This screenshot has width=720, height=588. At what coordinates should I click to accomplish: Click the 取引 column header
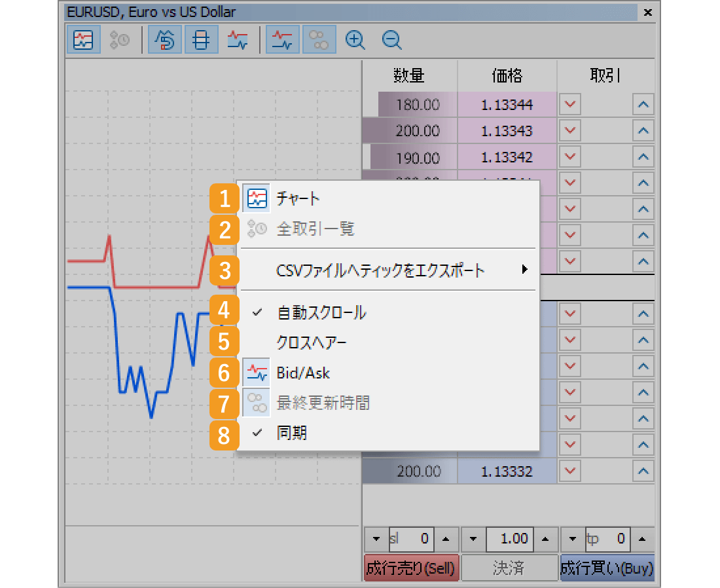click(x=606, y=75)
